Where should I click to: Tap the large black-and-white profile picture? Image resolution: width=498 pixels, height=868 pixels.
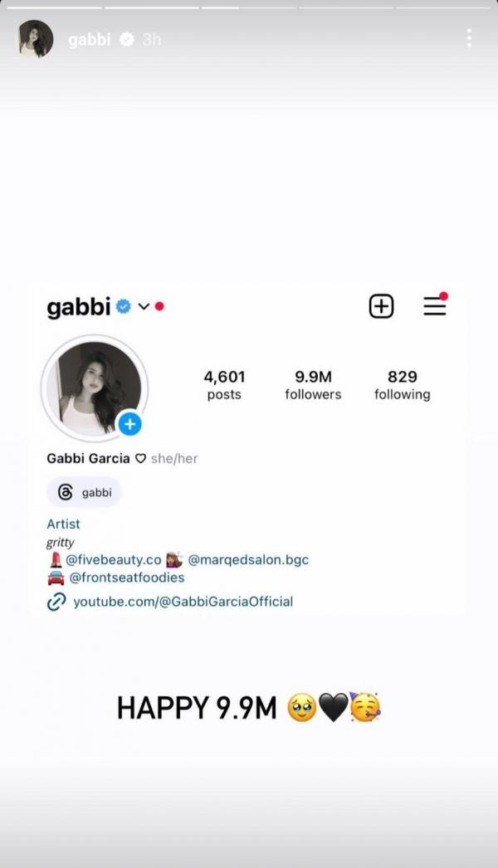(94, 388)
